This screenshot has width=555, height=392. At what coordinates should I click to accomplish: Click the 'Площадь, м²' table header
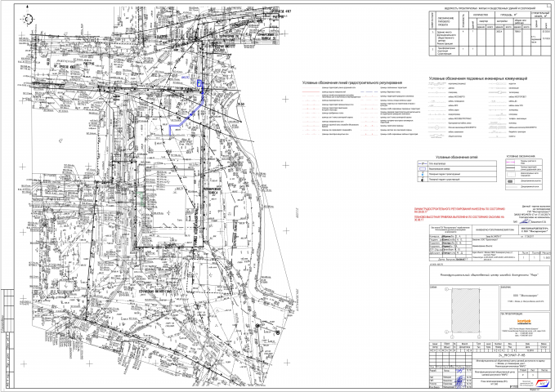[508, 15]
